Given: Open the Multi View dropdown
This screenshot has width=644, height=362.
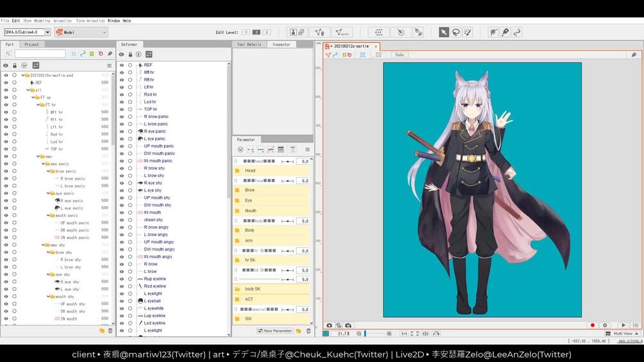Looking at the screenshot, I should [x=623, y=334].
